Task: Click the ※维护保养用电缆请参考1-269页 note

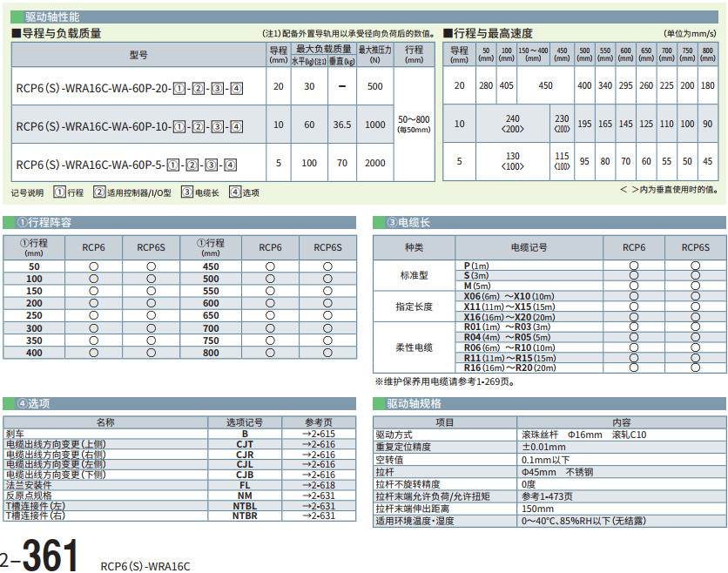Action: click(x=445, y=381)
